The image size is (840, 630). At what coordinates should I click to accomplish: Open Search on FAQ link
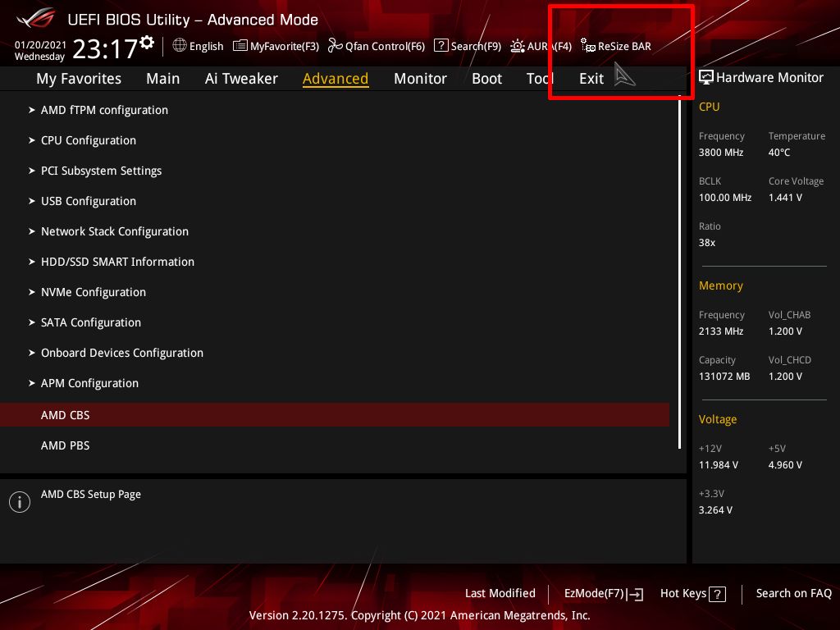[793, 594]
